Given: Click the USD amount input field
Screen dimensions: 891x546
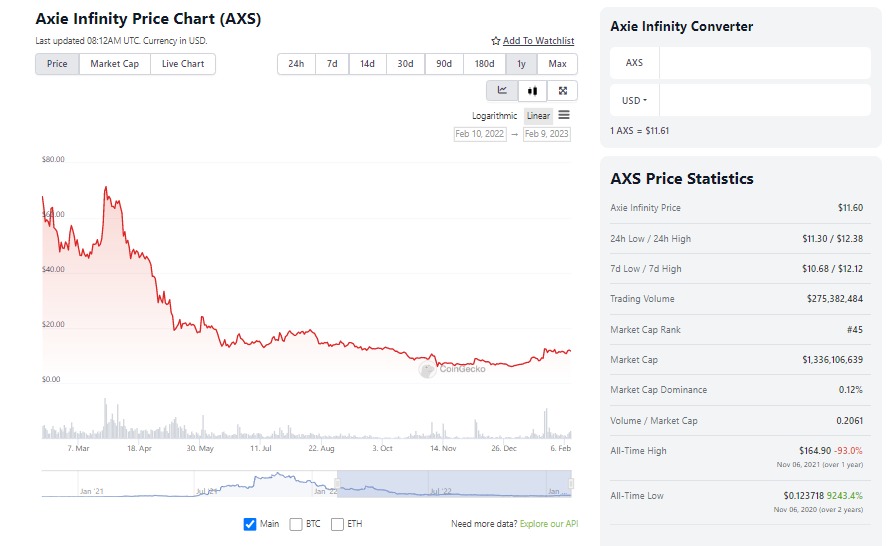Looking at the screenshot, I should pyautogui.click(x=765, y=101).
